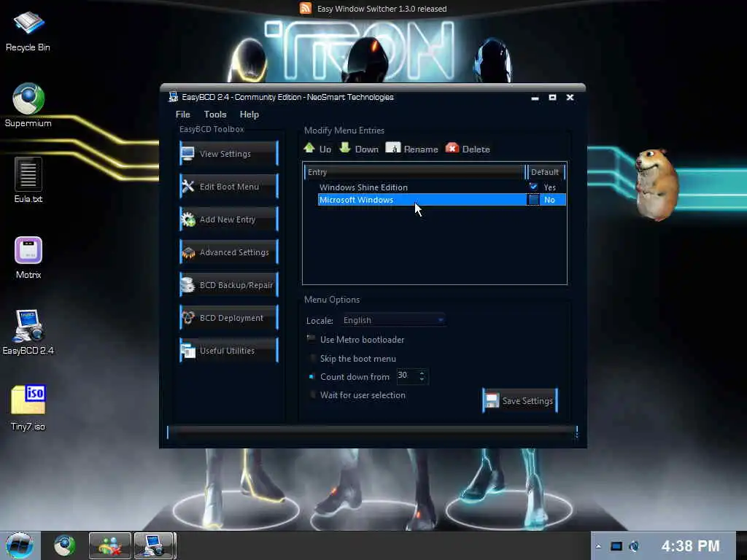Open BCD Backup/Repair section
747x560 pixels.
coord(229,285)
